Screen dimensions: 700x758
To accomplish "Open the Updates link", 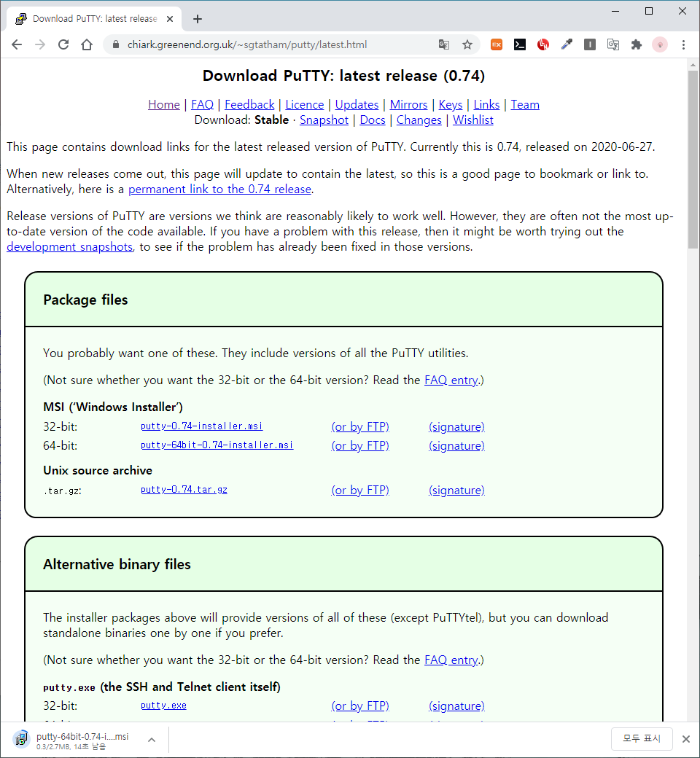I will coord(357,104).
